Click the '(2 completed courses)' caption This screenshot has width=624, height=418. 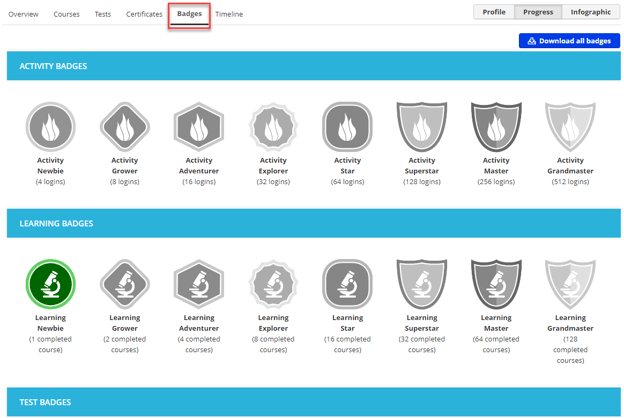coord(125,344)
